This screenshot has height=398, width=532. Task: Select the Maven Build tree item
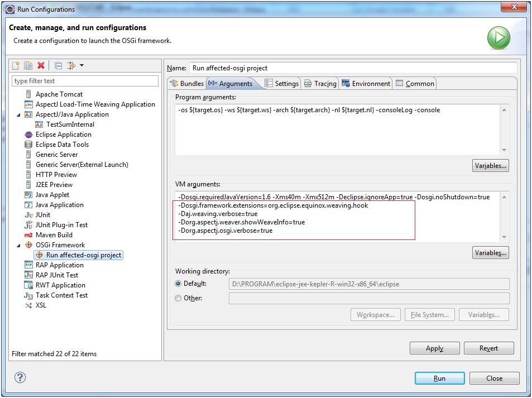(54, 235)
